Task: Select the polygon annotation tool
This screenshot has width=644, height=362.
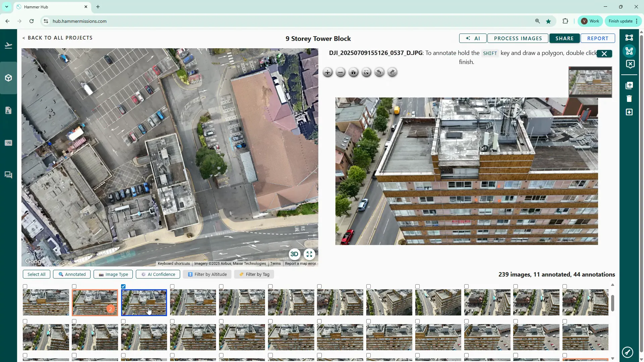Action: [629, 51]
